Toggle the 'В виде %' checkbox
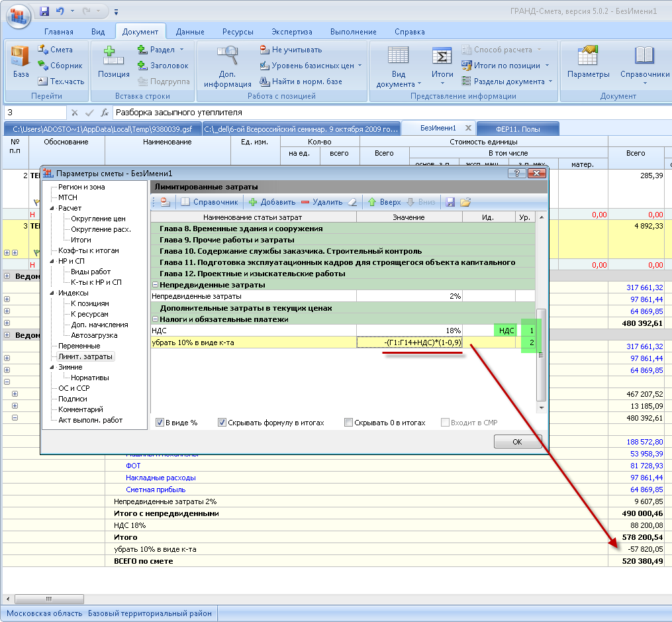The image size is (672, 622). [x=160, y=423]
